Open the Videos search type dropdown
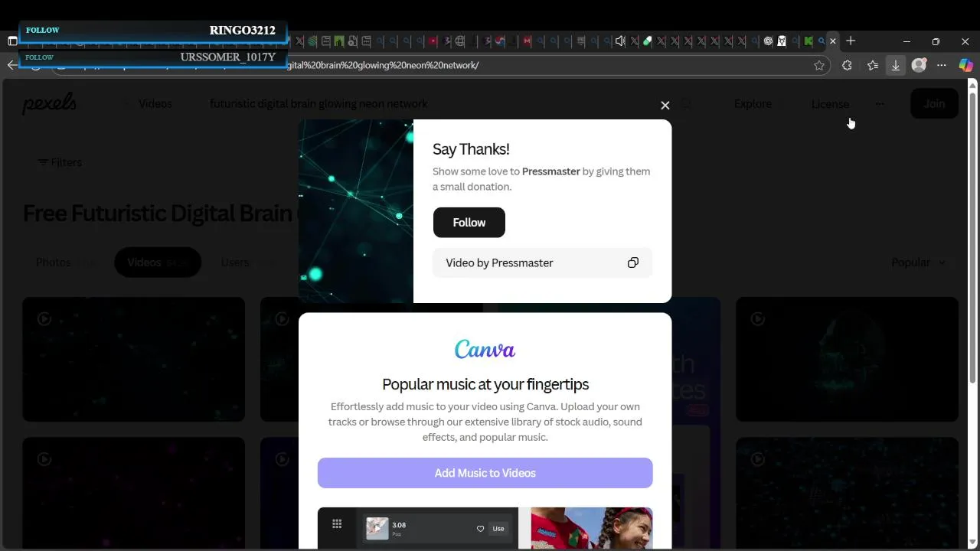Image resolution: width=980 pixels, height=551 pixels. click(155, 104)
